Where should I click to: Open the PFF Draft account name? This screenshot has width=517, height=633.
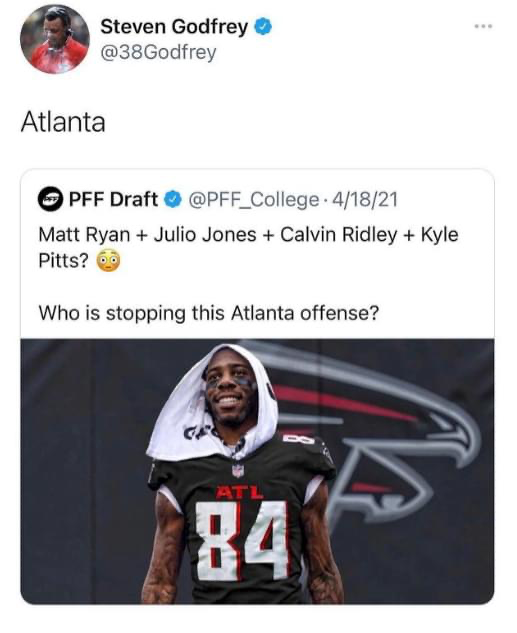pos(113,199)
